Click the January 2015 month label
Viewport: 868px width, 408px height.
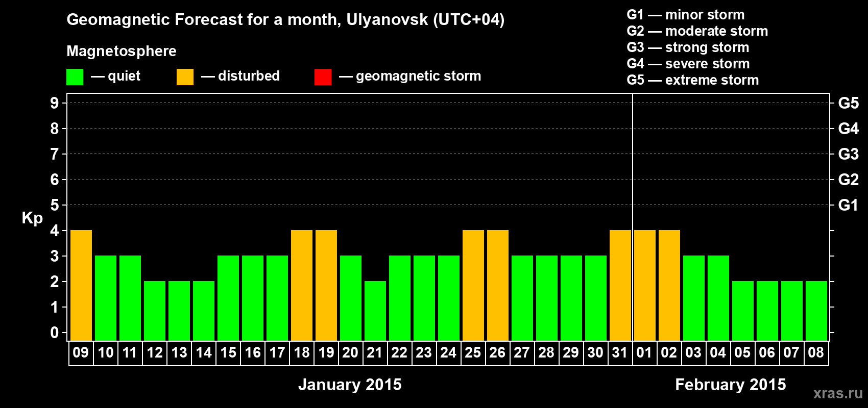click(x=350, y=385)
